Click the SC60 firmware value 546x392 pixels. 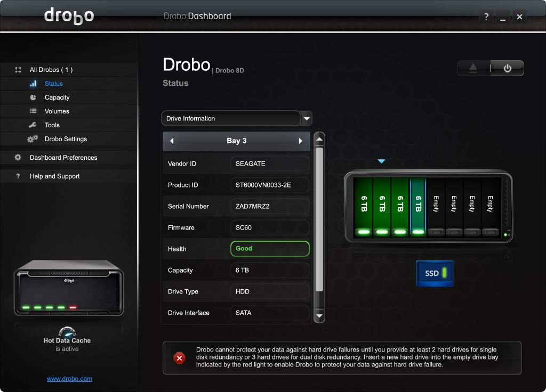pos(270,228)
